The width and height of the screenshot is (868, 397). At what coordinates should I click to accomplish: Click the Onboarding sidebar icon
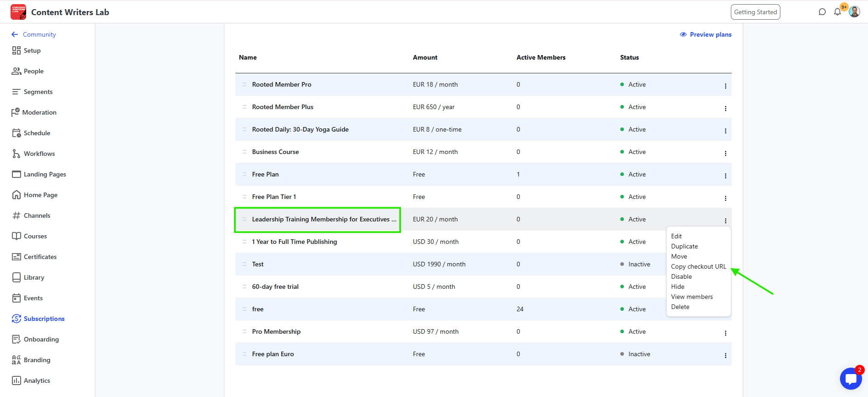click(17, 339)
